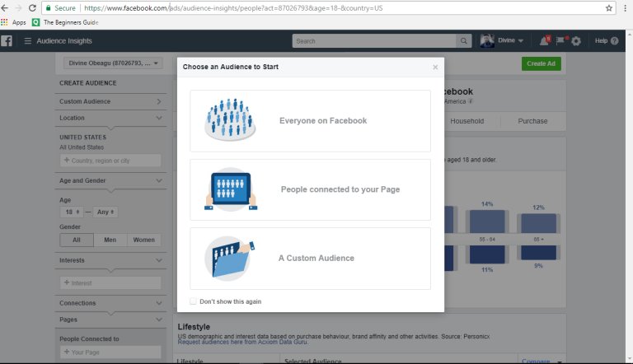Image resolution: width=633 pixels, height=364 pixels.
Task: Click the 14% bar for ages 55-64
Action: pos(487,222)
